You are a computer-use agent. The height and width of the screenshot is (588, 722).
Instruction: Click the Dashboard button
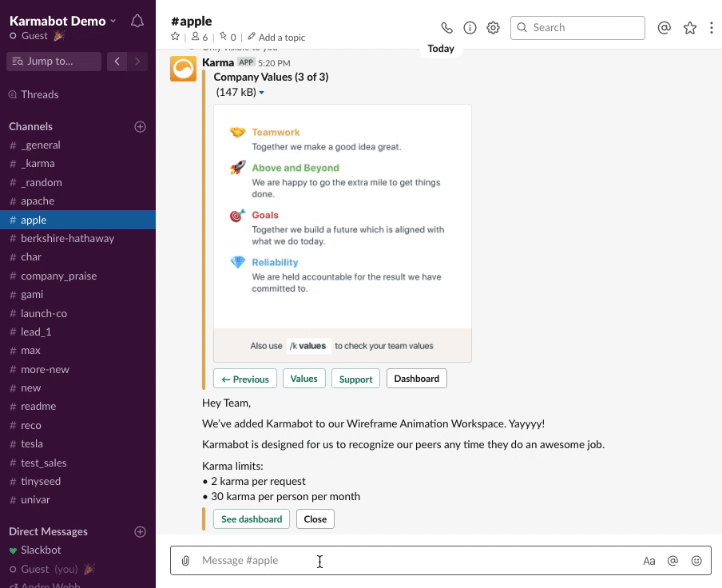coord(417,379)
